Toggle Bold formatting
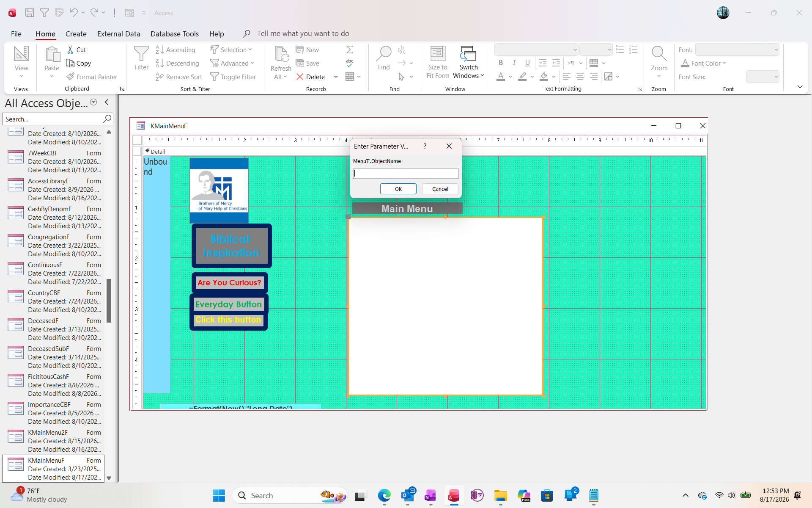The height and width of the screenshot is (508, 812). pyautogui.click(x=501, y=63)
